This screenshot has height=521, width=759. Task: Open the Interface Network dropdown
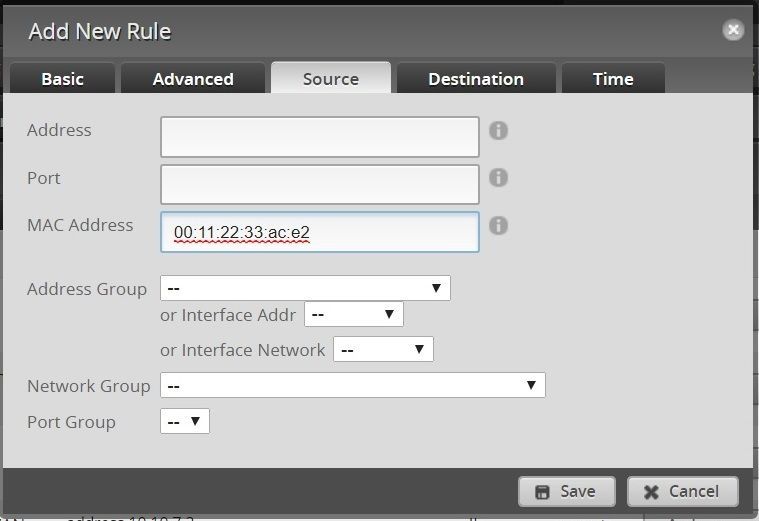pyautogui.click(x=383, y=349)
